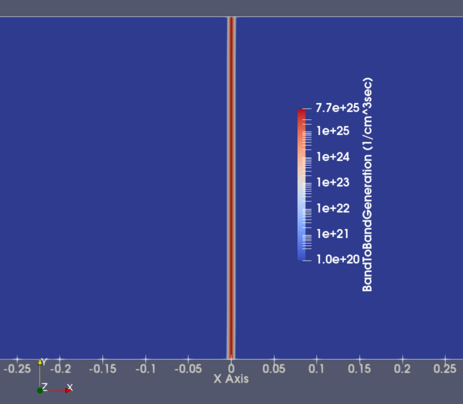This screenshot has width=463, height=404.
Task: Click the color legend gradient bar
Action: point(301,185)
